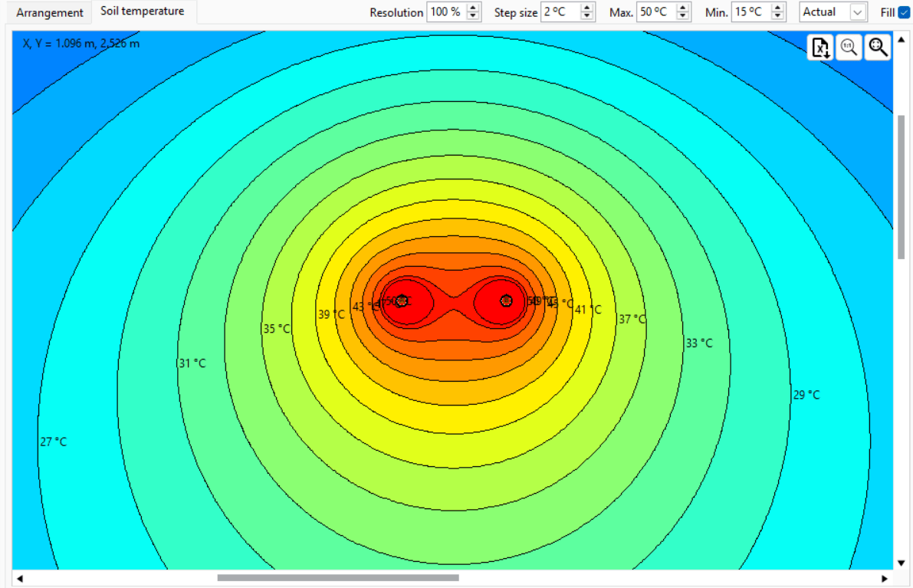This screenshot has width=913, height=588.
Task: Select the Soil temperature tab
Action: [x=143, y=11]
